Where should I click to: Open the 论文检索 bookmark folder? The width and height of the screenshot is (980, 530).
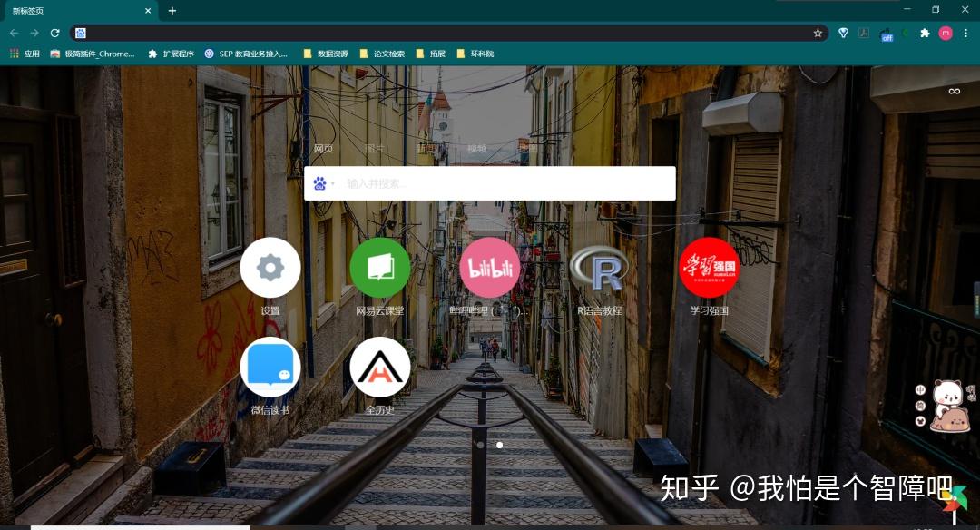click(x=382, y=54)
